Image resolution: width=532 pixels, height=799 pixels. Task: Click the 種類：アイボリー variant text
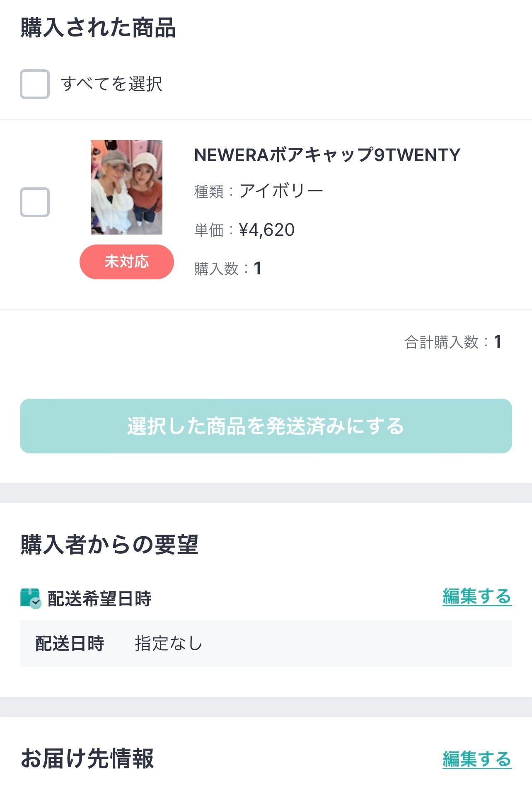click(259, 191)
